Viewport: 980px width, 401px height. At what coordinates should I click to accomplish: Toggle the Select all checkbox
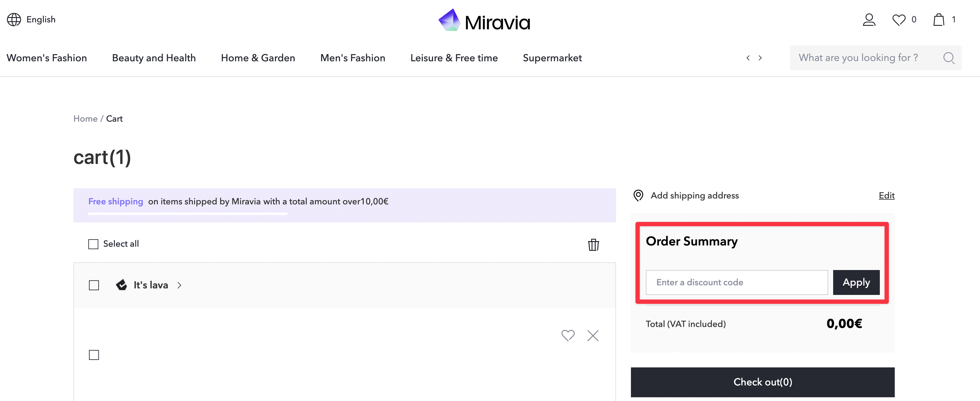[93, 244]
